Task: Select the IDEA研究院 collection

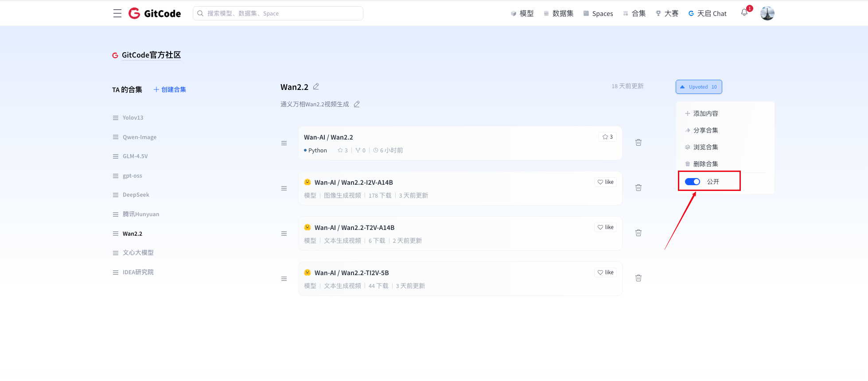Action: click(x=138, y=272)
